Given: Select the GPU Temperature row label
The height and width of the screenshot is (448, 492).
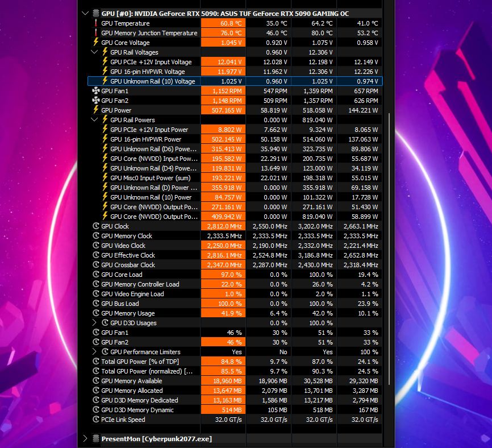Looking at the screenshot, I should coord(125,23).
